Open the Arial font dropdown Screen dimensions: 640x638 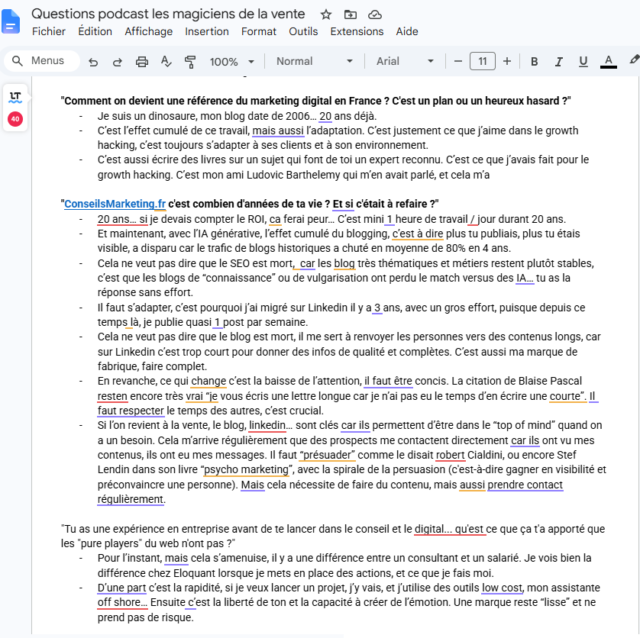(404, 61)
